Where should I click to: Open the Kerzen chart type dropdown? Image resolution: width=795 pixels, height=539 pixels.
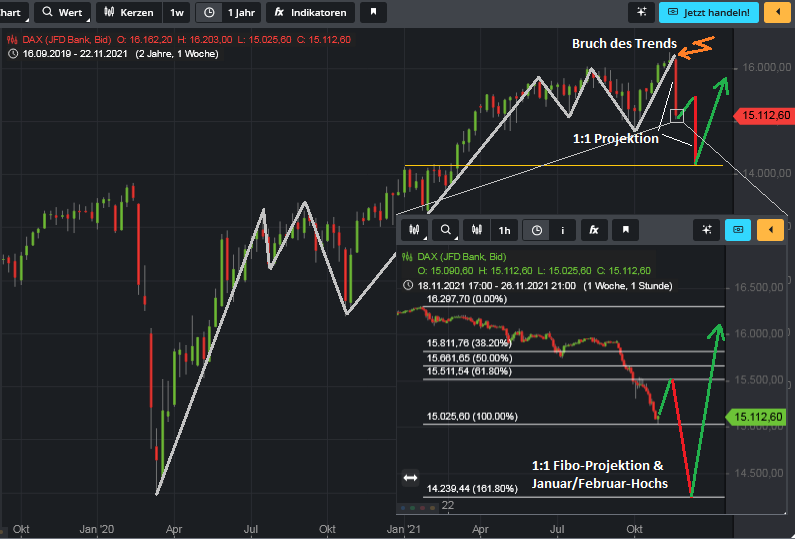tap(128, 13)
